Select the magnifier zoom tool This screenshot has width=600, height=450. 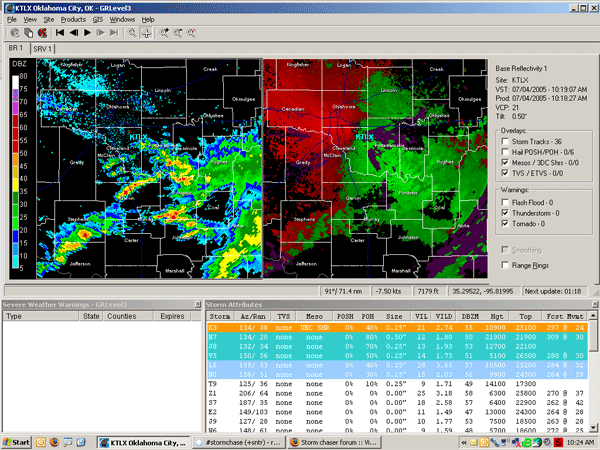pos(133,32)
